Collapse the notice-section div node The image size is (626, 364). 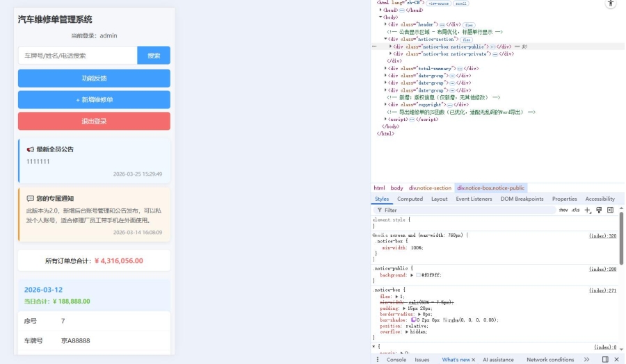[385, 40]
